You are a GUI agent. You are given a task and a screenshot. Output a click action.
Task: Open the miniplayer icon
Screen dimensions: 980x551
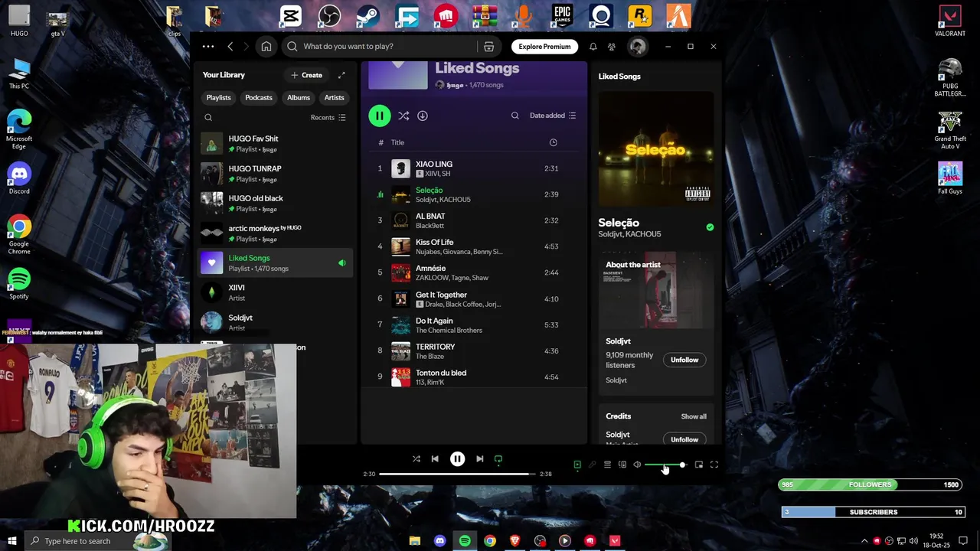point(699,465)
